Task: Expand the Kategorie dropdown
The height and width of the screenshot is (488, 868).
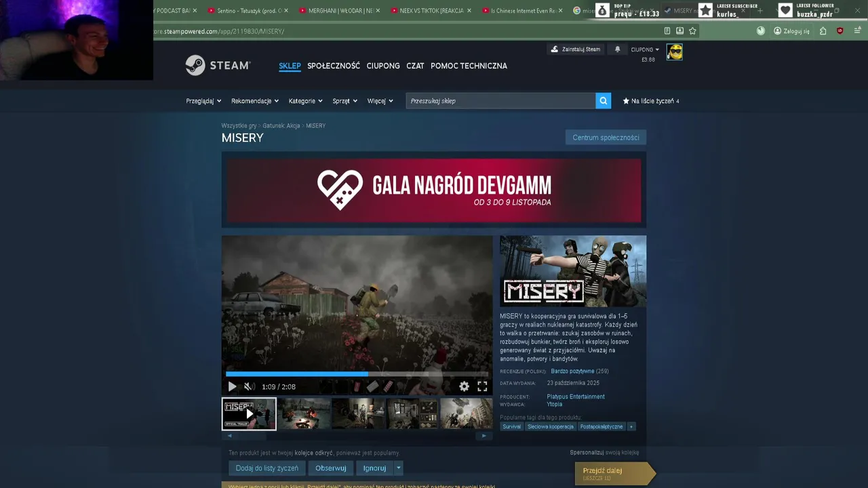Action: 305,101
